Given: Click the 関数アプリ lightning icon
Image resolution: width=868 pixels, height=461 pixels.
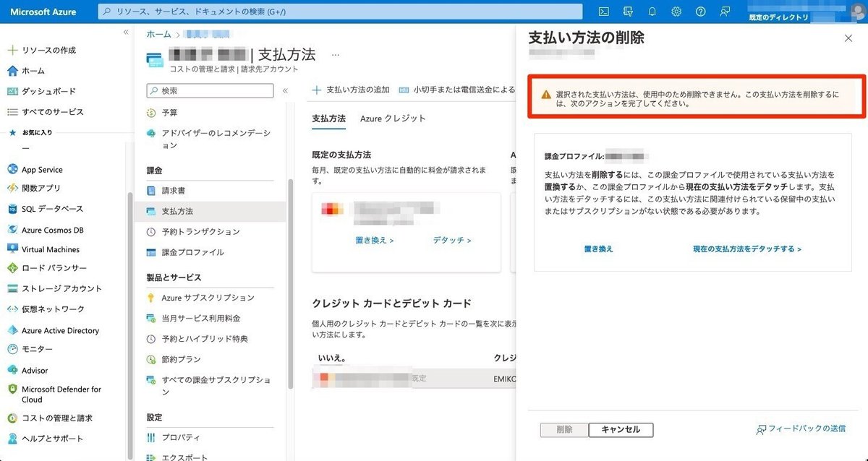Looking at the screenshot, I should click(12, 188).
